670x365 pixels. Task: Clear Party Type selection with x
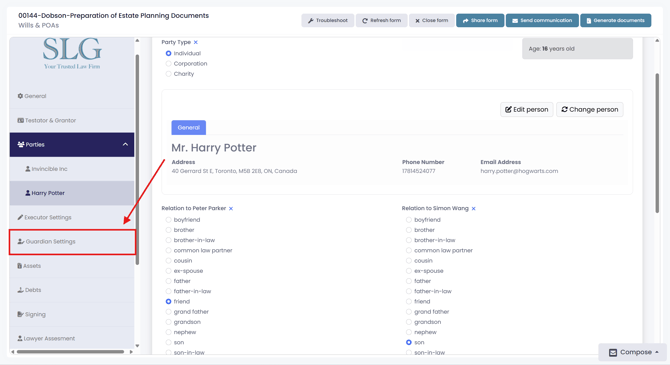[x=196, y=42]
